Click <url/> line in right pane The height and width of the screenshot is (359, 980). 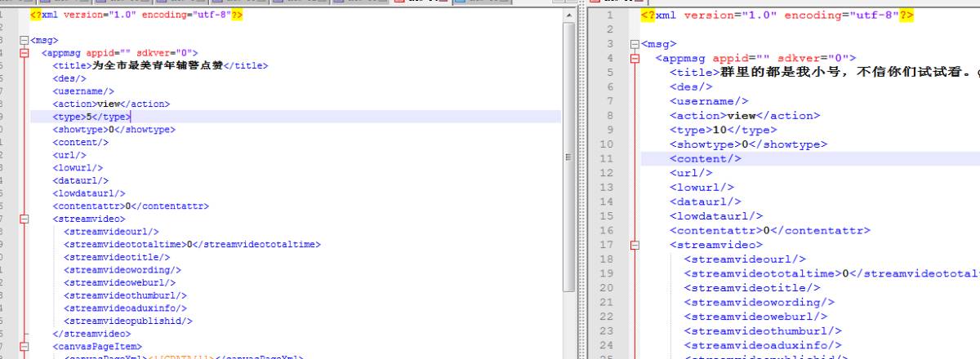coord(691,173)
